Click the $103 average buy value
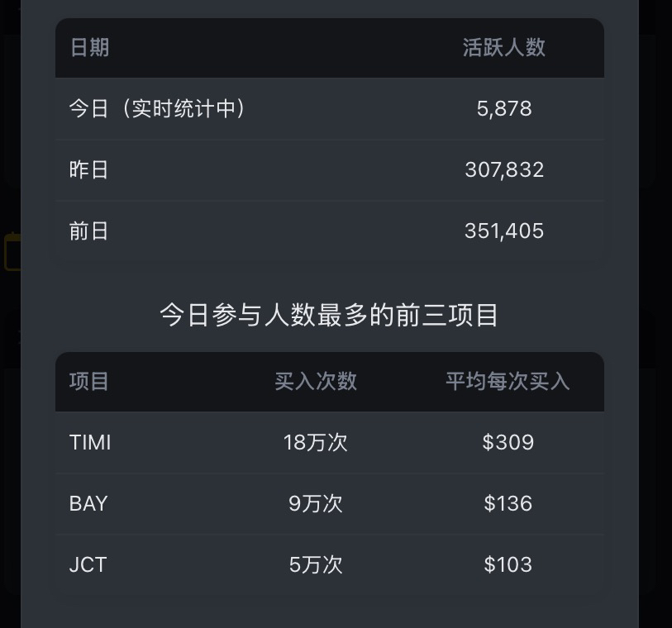This screenshot has height=628, width=672. (x=508, y=565)
